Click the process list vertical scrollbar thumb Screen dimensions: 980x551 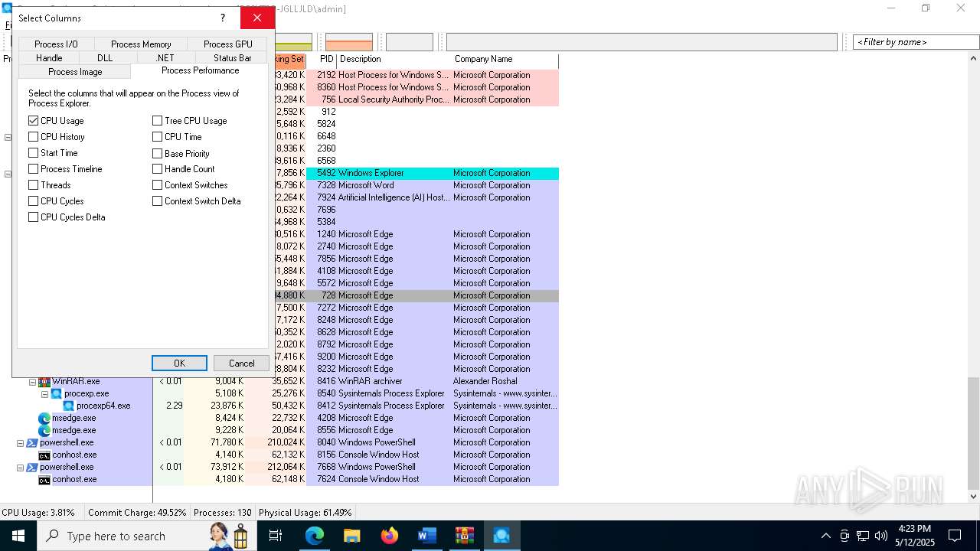click(973, 432)
